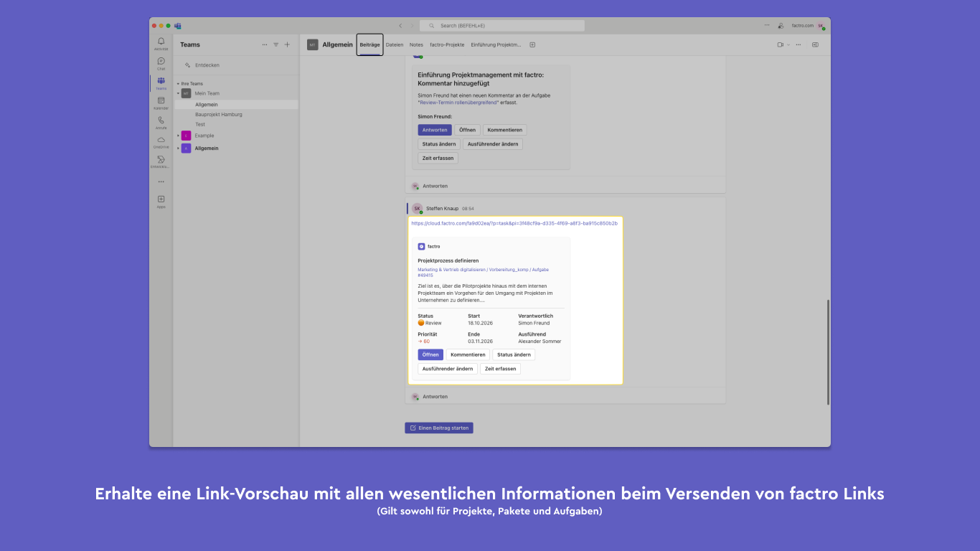Click the factro logo in the link preview card
The width and height of the screenshot is (980, 551).
[x=421, y=246]
